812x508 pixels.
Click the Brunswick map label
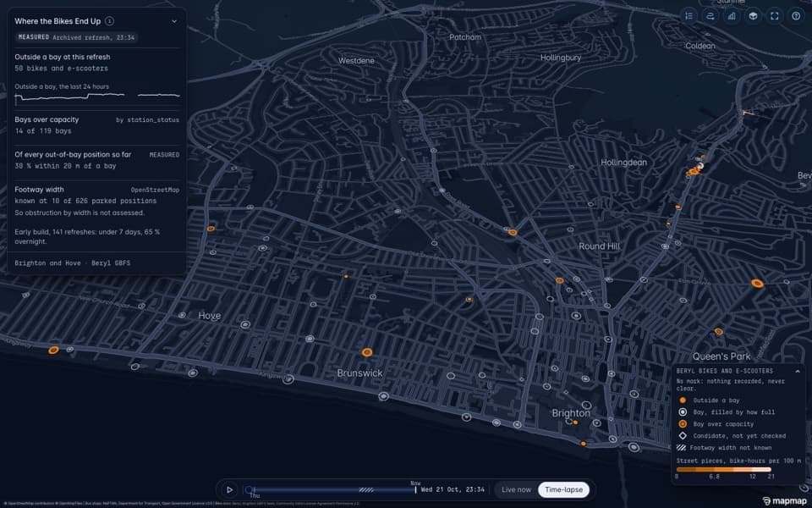point(360,373)
